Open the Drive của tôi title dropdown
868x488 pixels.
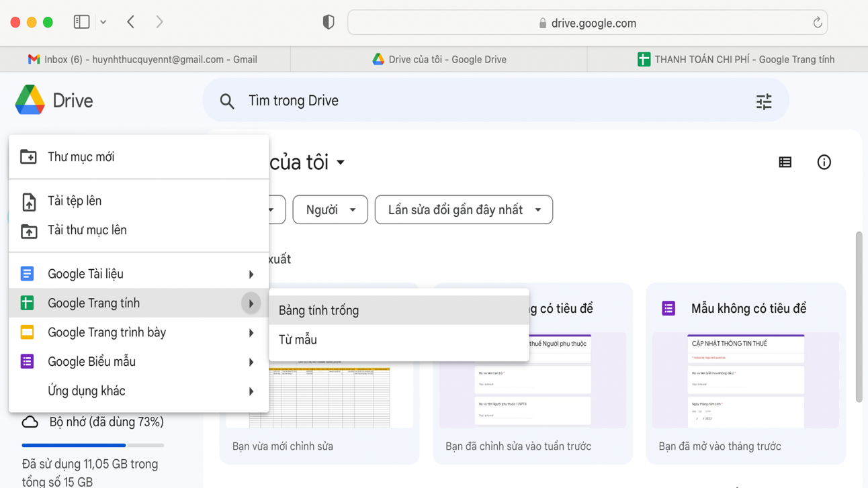click(341, 162)
